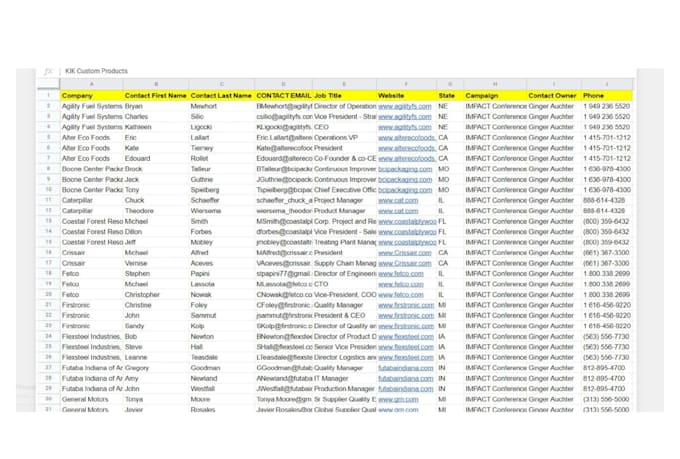Click last name cell Mewhort
680x459 pixels.
222,106
